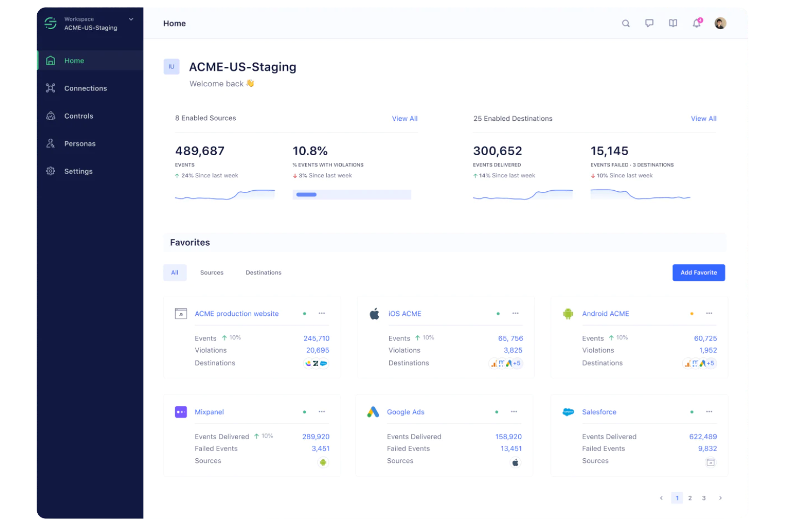Click the IU workspace badge
The image size is (798, 532).
pos(171,67)
